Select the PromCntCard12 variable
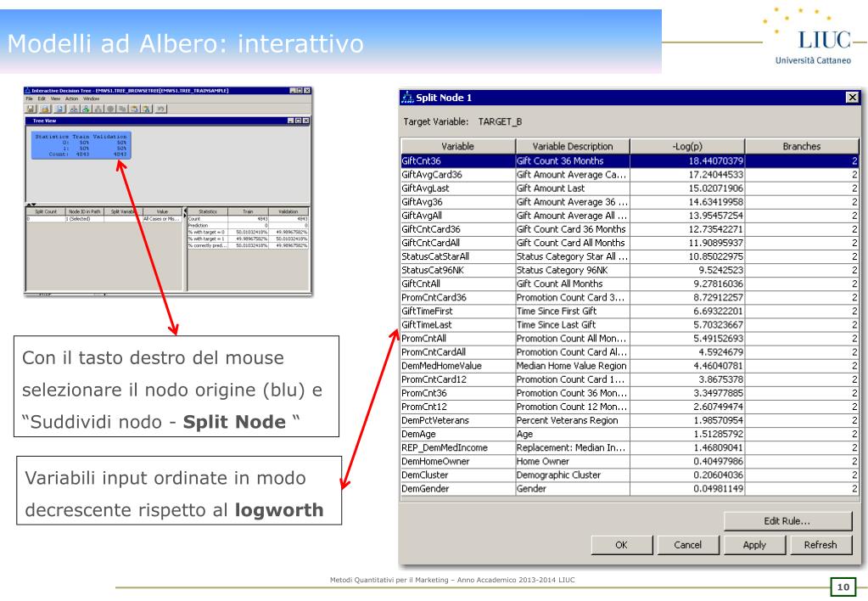 pyautogui.click(x=458, y=379)
